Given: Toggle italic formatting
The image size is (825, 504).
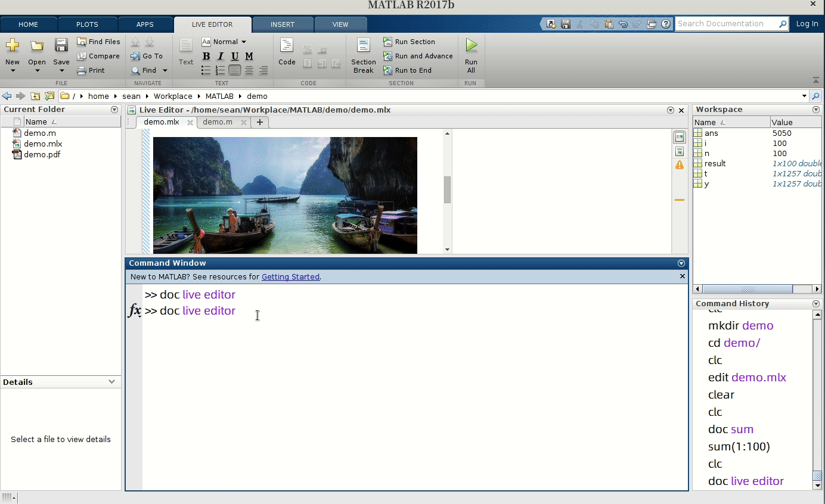Looking at the screenshot, I should 221,56.
